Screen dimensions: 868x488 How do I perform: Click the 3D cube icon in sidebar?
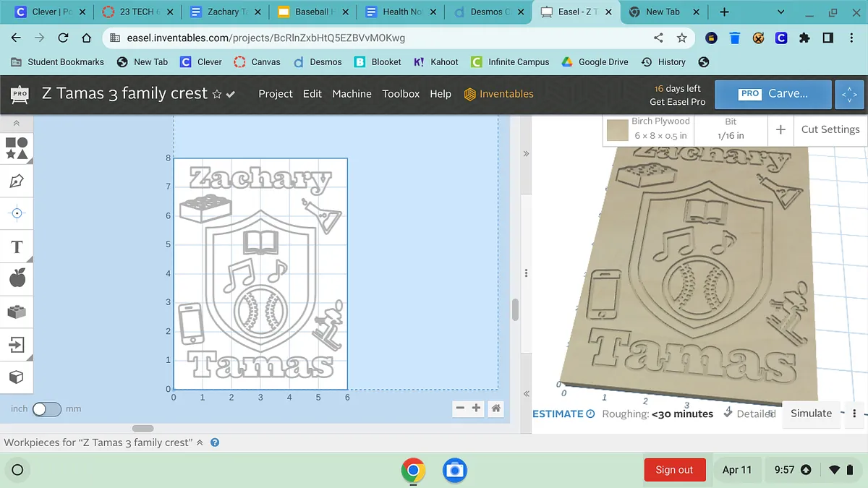point(17,377)
